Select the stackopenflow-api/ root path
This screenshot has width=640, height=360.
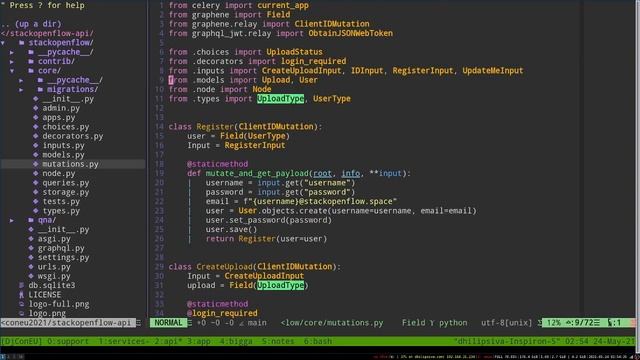(x=47, y=33)
